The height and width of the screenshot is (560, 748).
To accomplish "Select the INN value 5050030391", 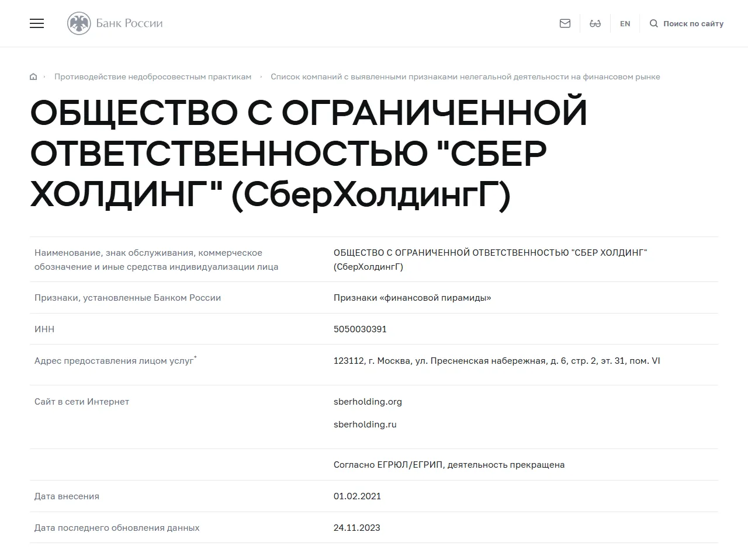I will pyautogui.click(x=360, y=329).
